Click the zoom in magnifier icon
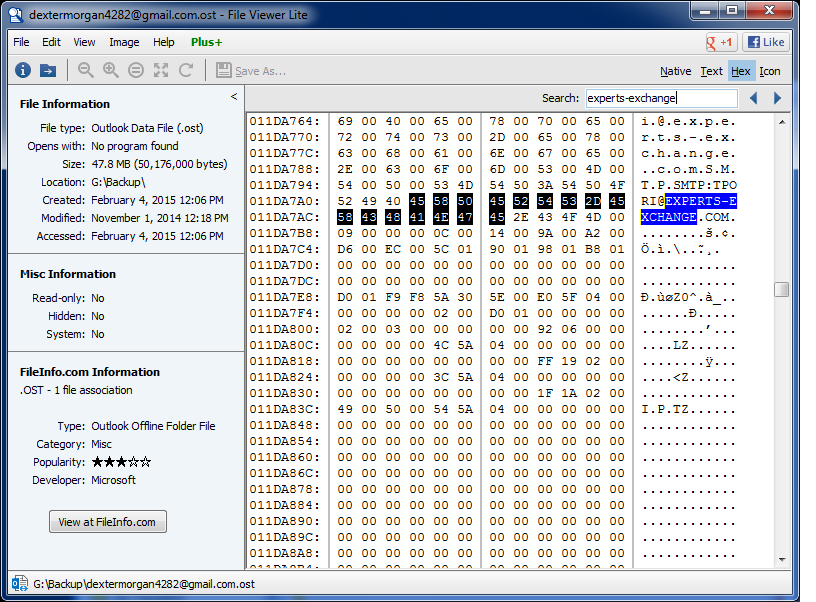 point(110,70)
